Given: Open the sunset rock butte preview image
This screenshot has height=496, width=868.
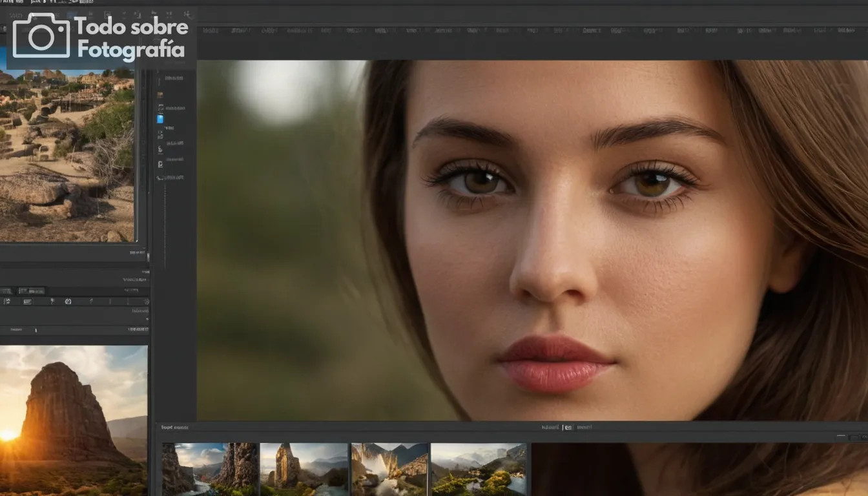Looking at the screenshot, I should (74, 420).
